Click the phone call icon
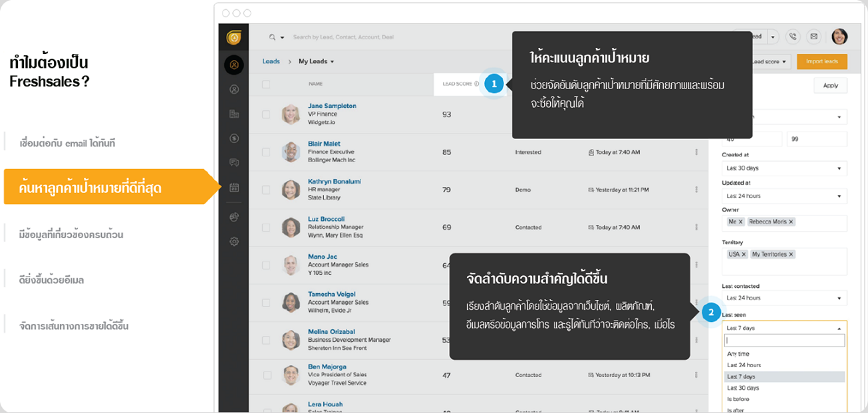Image resolution: width=868 pixels, height=413 pixels. pyautogui.click(x=792, y=37)
